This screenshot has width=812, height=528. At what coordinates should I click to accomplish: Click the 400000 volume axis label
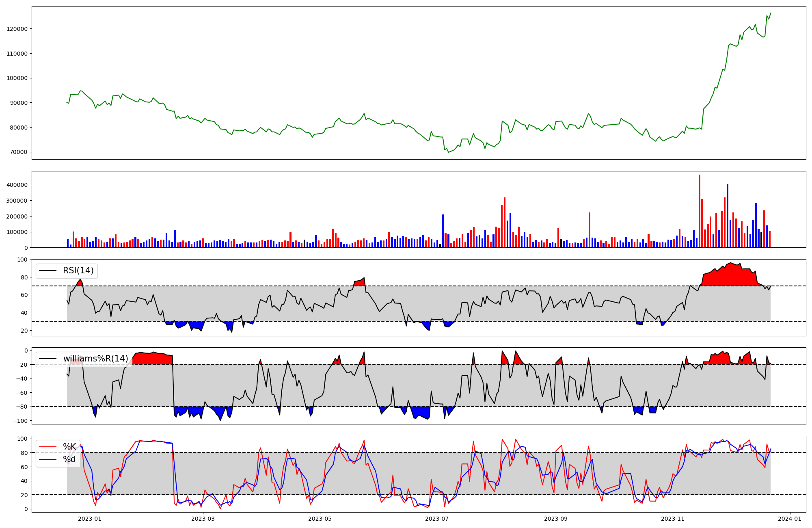[17, 185]
